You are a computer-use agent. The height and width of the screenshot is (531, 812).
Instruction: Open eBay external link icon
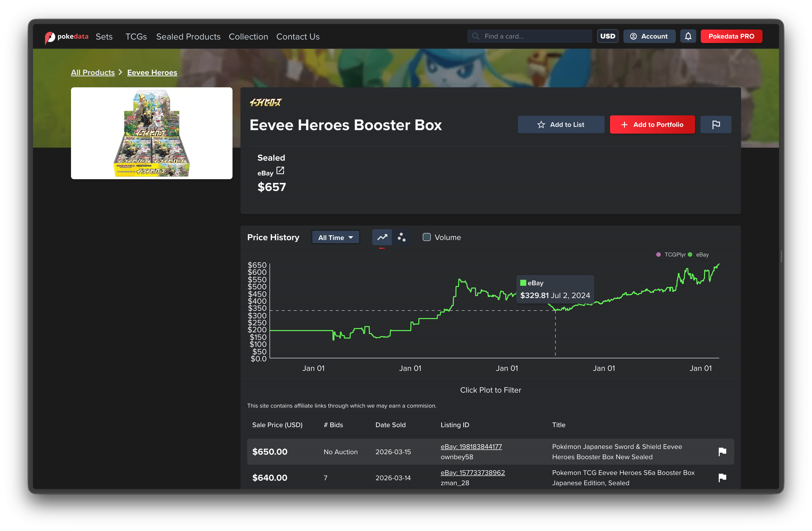[280, 170]
